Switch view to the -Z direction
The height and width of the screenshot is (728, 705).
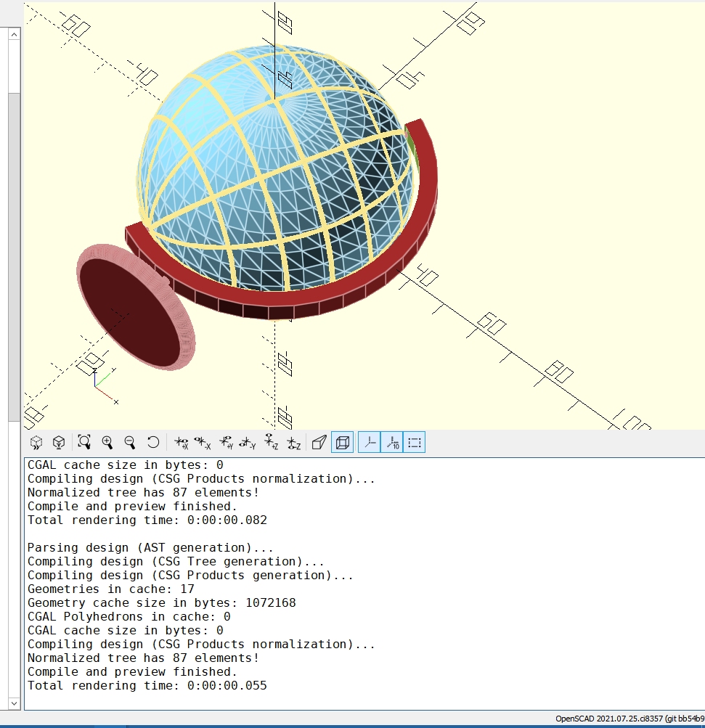point(294,442)
